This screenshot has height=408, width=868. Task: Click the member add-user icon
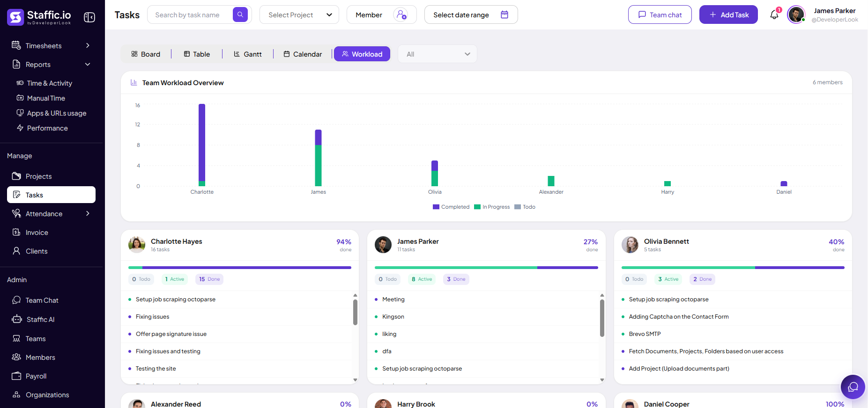[401, 15]
